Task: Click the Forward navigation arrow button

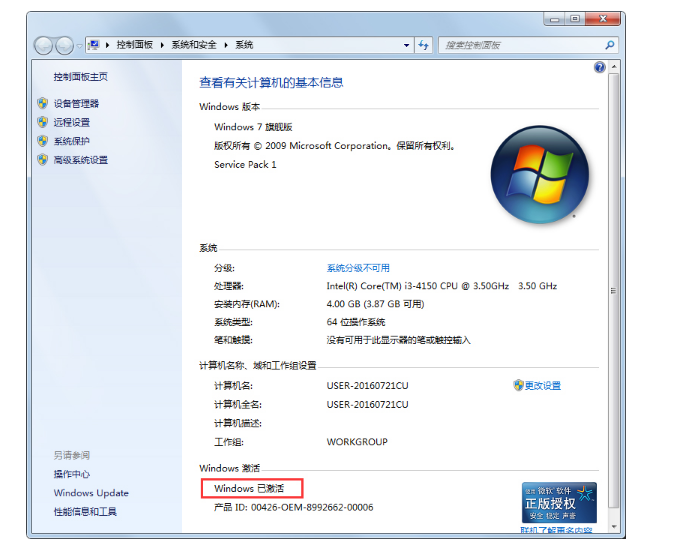Action: [64, 46]
